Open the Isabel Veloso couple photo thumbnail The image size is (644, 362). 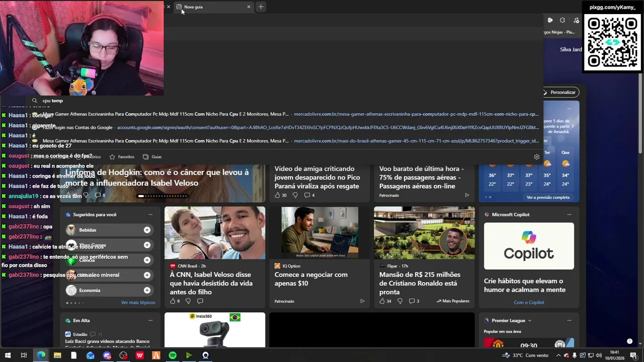(215, 233)
